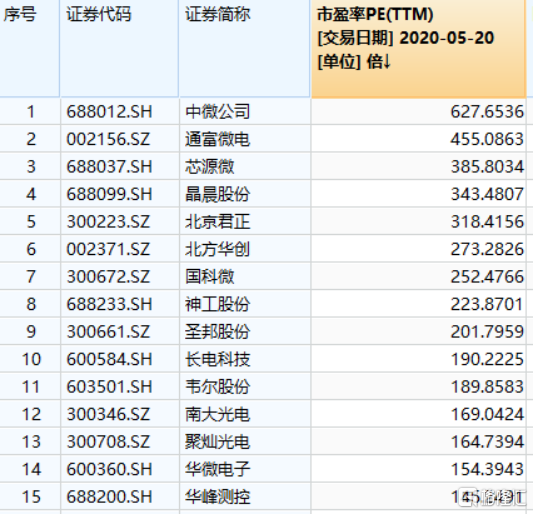Select the PE value 223.8701
Image resolution: width=533 pixels, height=514 pixels.
pos(487,305)
